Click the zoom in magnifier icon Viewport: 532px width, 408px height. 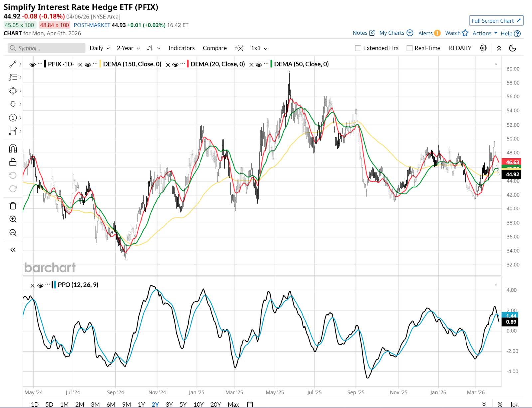point(13,219)
